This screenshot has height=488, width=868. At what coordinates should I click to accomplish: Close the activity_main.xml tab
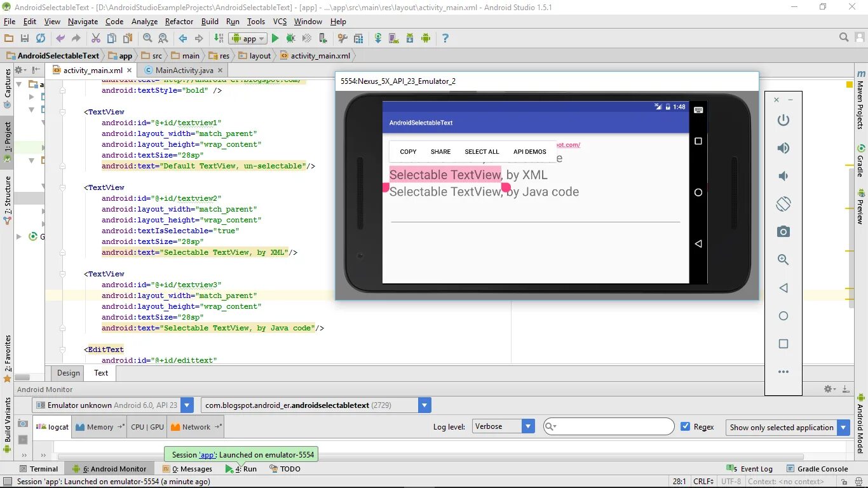coord(129,71)
